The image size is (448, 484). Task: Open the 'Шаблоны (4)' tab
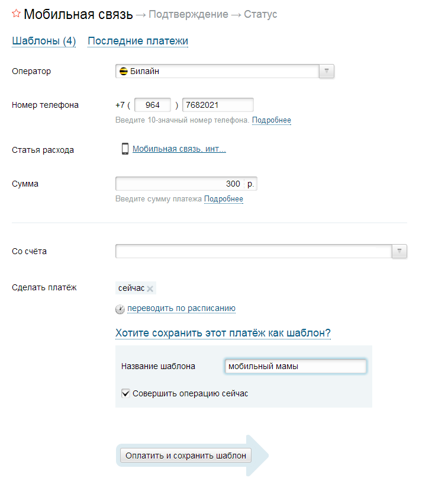point(44,41)
